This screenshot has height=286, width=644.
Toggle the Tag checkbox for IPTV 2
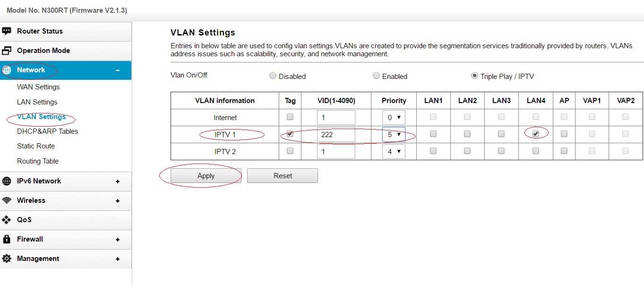click(290, 151)
